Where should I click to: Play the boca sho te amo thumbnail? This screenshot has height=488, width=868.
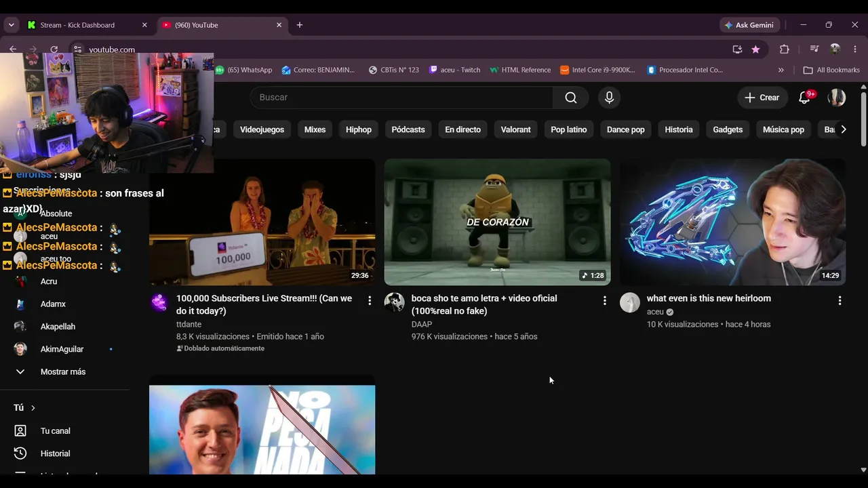pos(497,222)
